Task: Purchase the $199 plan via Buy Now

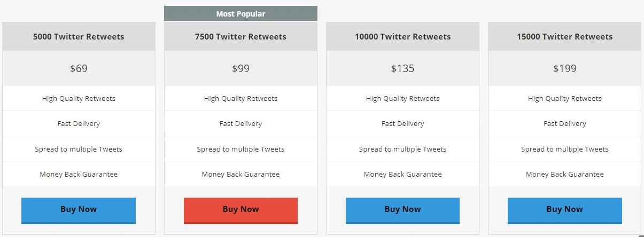Action: click(x=564, y=210)
